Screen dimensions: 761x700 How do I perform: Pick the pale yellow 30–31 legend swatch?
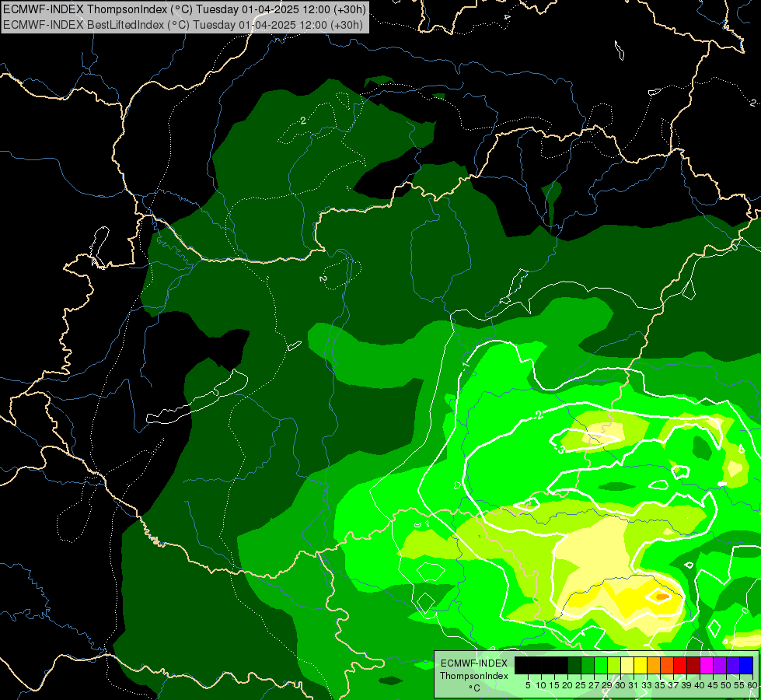click(x=627, y=665)
